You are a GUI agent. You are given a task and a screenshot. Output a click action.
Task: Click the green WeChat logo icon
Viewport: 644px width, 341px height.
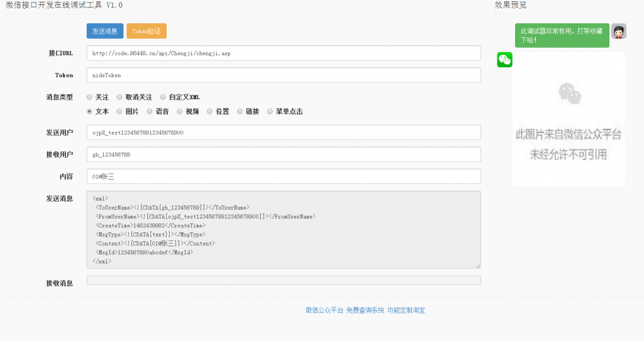point(505,60)
